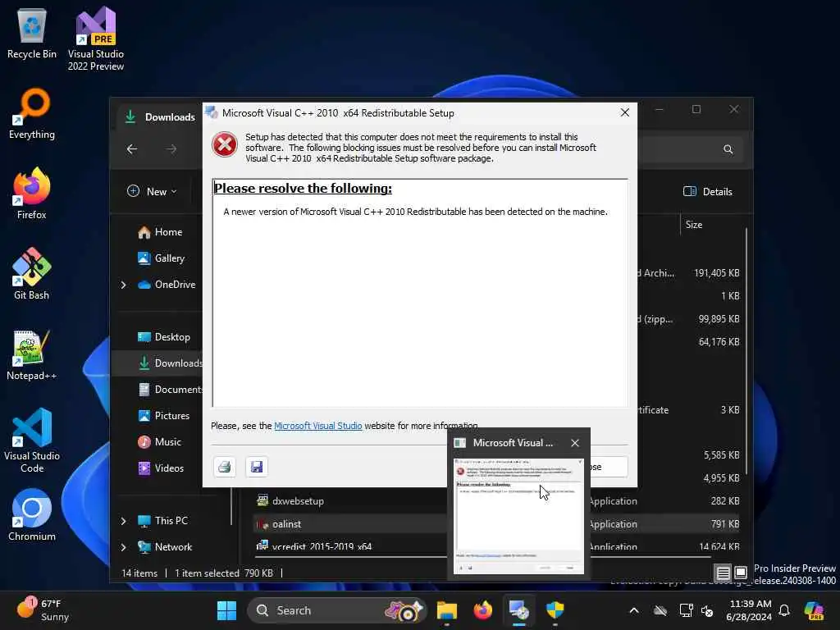The height and width of the screenshot is (630, 840).
Task: Select the dxwebsetup file
Action: tap(298, 501)
